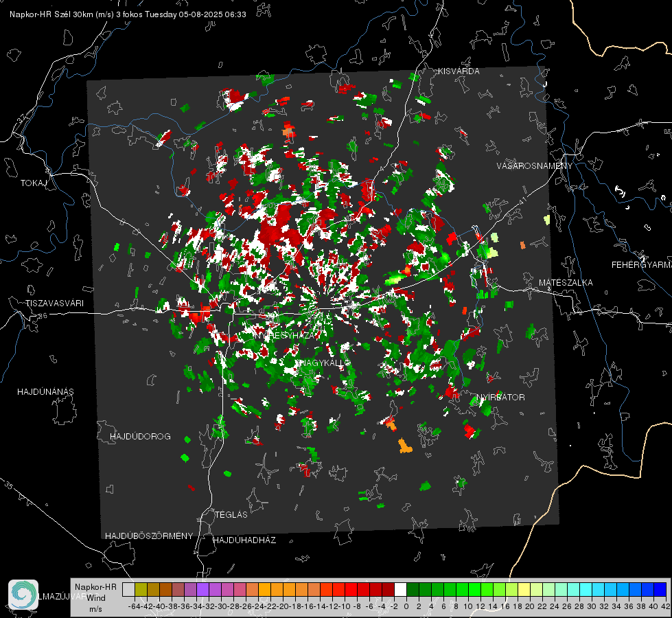Pick the darkest green swatch beside white
Image resolution: width=672 pixels, height=618 pixels.
[x=413, y=589]
